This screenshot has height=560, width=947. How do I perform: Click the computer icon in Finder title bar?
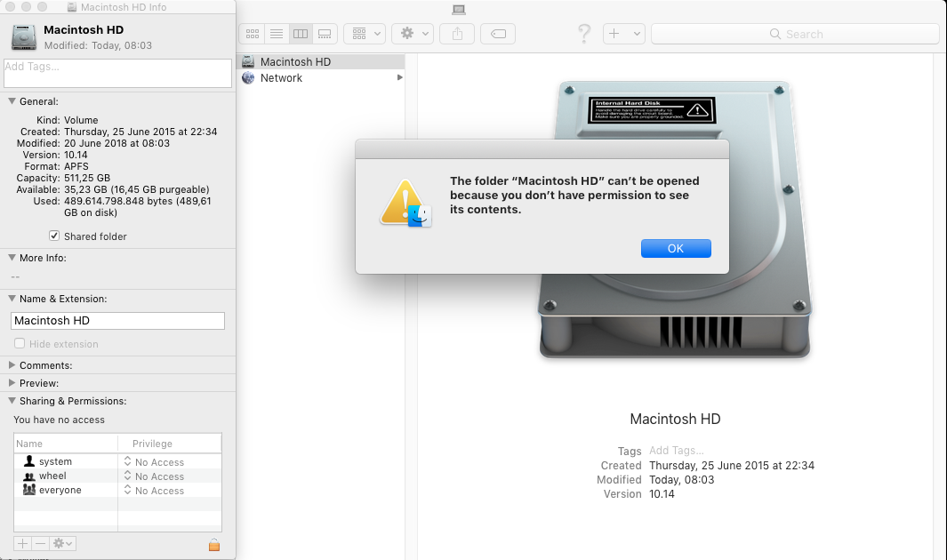[459, 9]
